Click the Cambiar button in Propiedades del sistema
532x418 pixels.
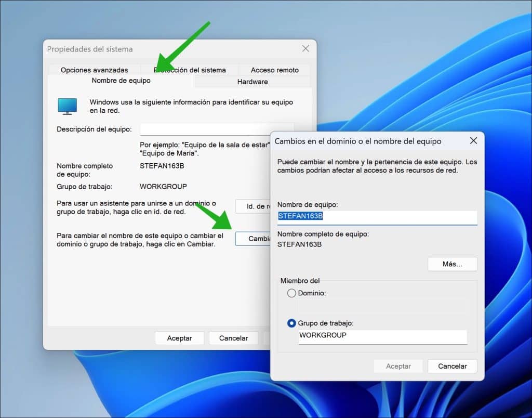(x=253, y=239)
